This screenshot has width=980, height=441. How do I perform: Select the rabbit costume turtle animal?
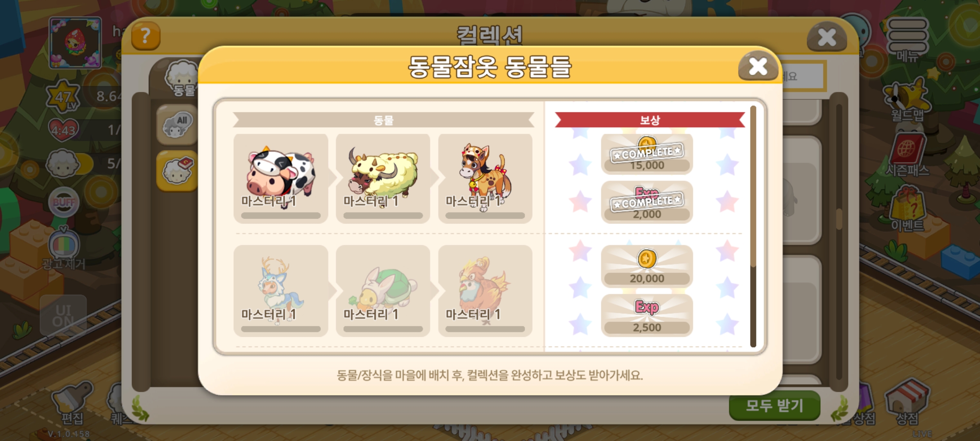tap(383, 291)
